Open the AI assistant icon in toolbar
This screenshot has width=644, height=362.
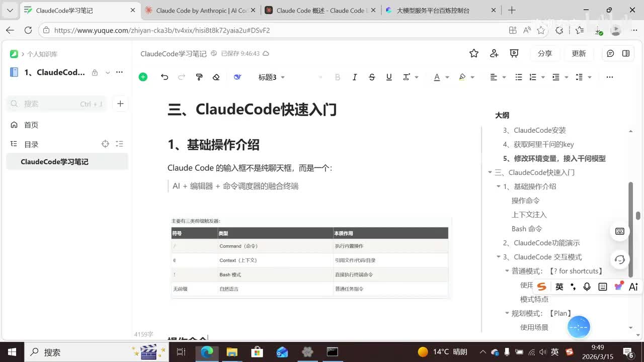pyautogui.click(x=237, y=77)
